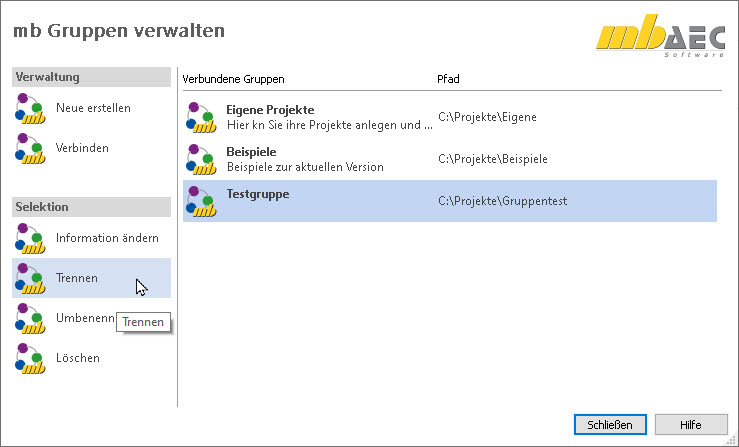Sort by 'Verbundene Gruppen' column header
The height and width of the screenshot is (447, 739).
click(x=233, y=78)
